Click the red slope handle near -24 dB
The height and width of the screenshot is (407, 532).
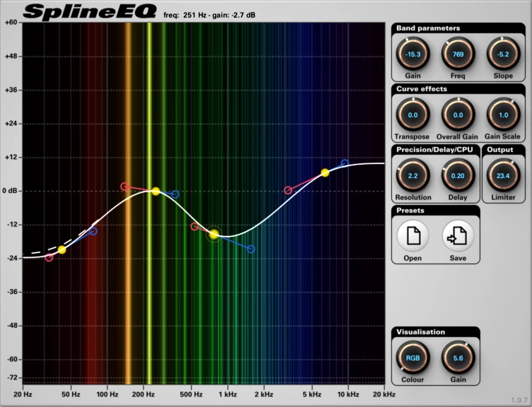tap(49, 258)
